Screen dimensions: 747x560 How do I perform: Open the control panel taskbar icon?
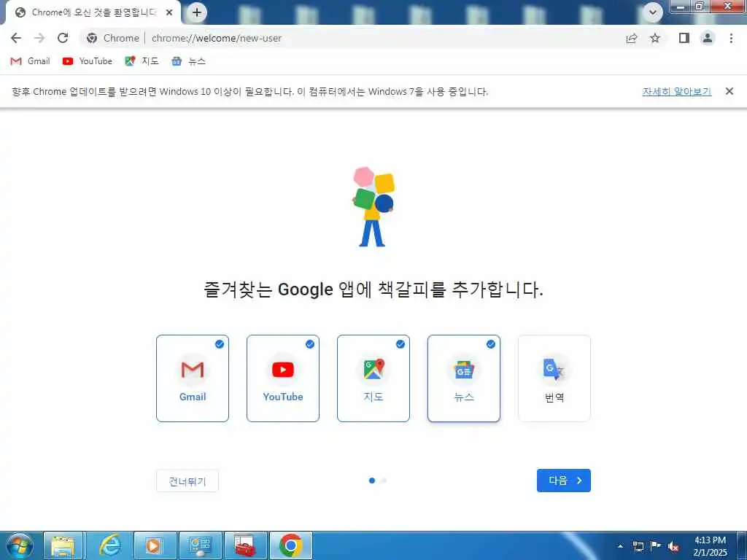200,545
